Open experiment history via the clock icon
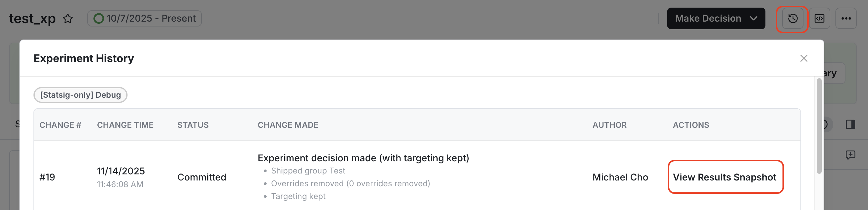Viewport: 868px width, 210px height. pos(792,18)
